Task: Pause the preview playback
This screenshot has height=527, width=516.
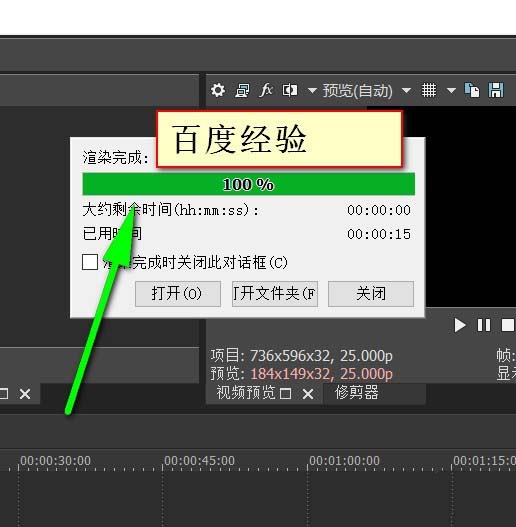Action: pyautogui.click(x=484, y=325)
